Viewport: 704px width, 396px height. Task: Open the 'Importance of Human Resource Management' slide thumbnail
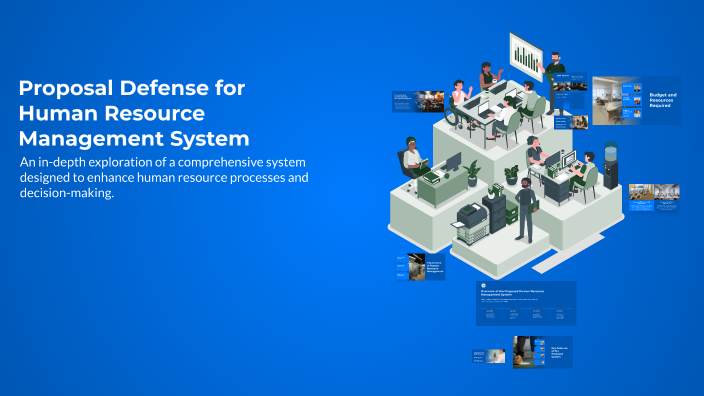coord(420,267)
